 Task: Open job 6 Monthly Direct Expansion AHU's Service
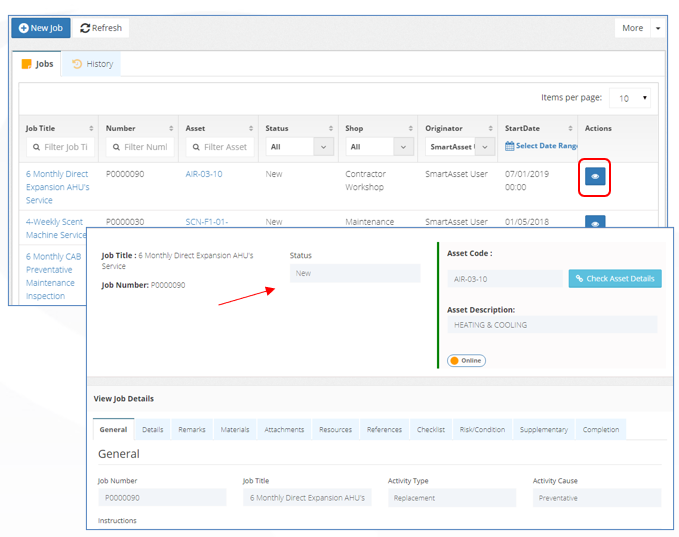coord(57,187)
